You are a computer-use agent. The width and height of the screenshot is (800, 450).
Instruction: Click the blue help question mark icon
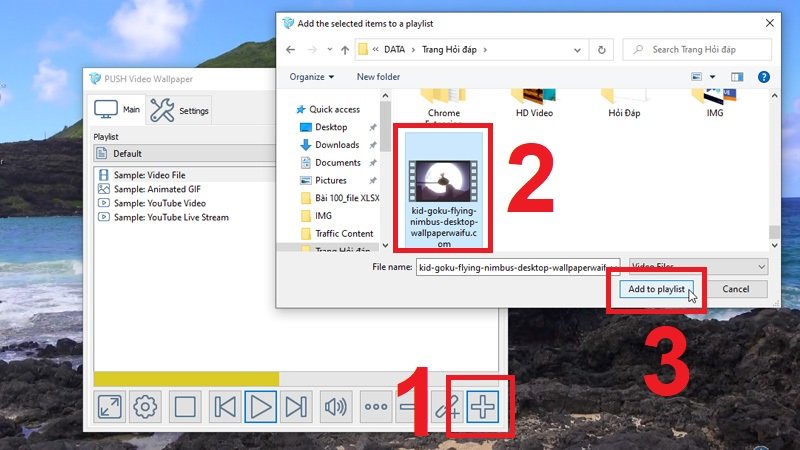(764, 76)
